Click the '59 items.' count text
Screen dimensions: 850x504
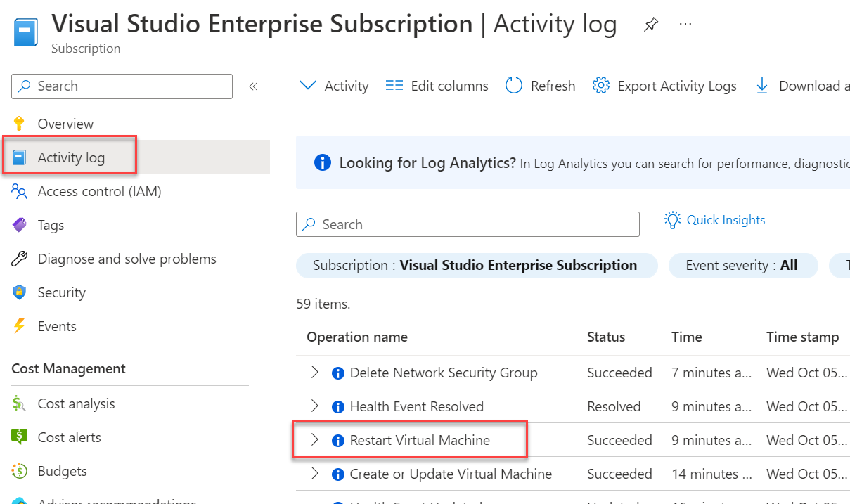pos(323,304)
